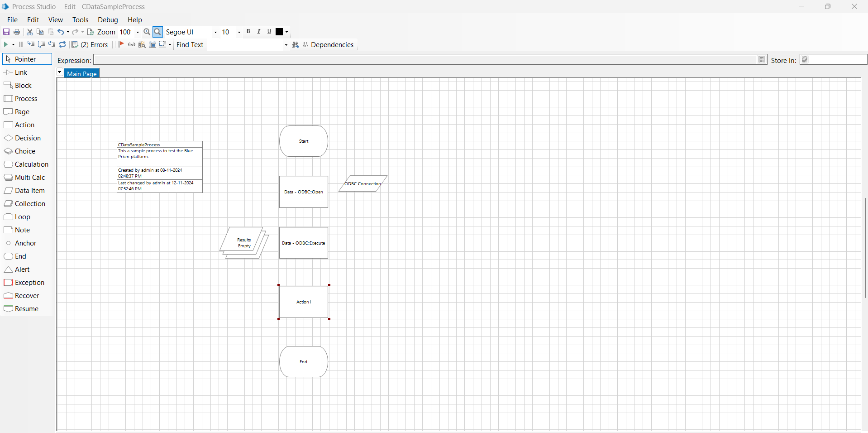Click the Reset/restart loop icon
This screenshot has width=868, height=433.
pos(62,44)
